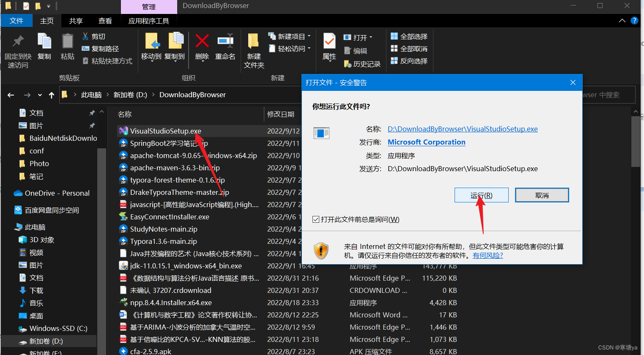Expand the quick access toolbar dropdown

[x=49, y=6]
